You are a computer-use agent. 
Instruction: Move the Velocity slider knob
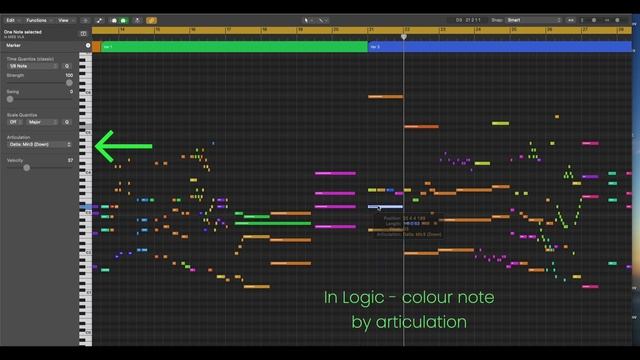(27, 167)
